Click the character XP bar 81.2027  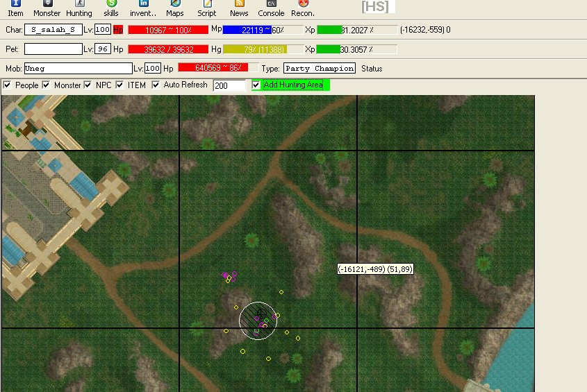tap(357, 30)
